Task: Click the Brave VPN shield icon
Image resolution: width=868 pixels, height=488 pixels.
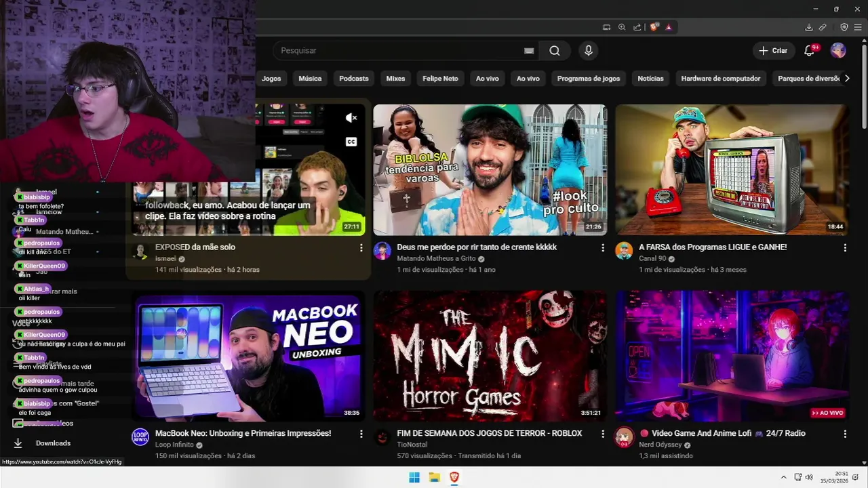Action: pos(844,27)
